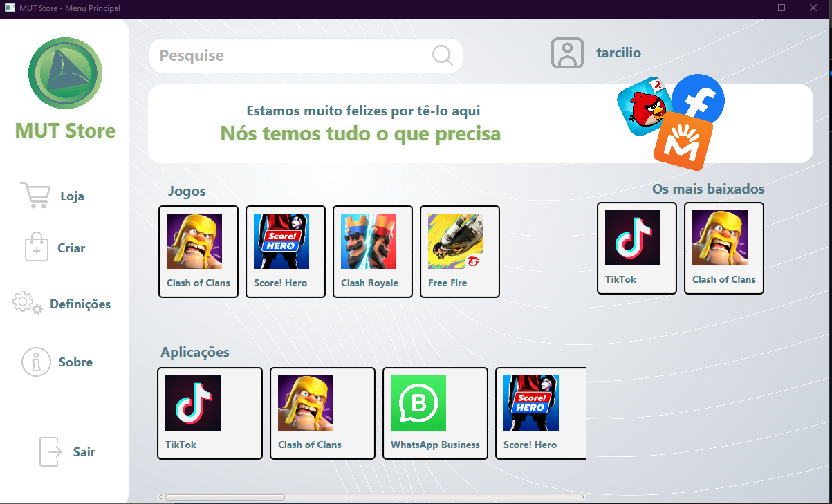Viewport: 832px width, 504px height.
Task: Click the Free Fire label text
Action: click(x=447, y=283)
